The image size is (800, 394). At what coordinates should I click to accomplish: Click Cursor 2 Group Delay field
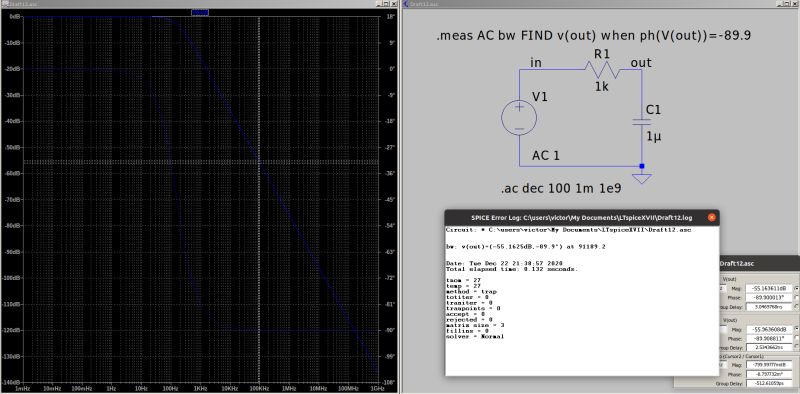tap(769, 348)
